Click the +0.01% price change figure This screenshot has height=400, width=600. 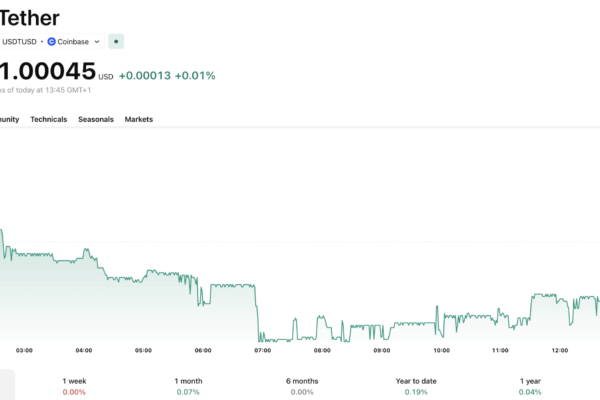pos(194,75)
